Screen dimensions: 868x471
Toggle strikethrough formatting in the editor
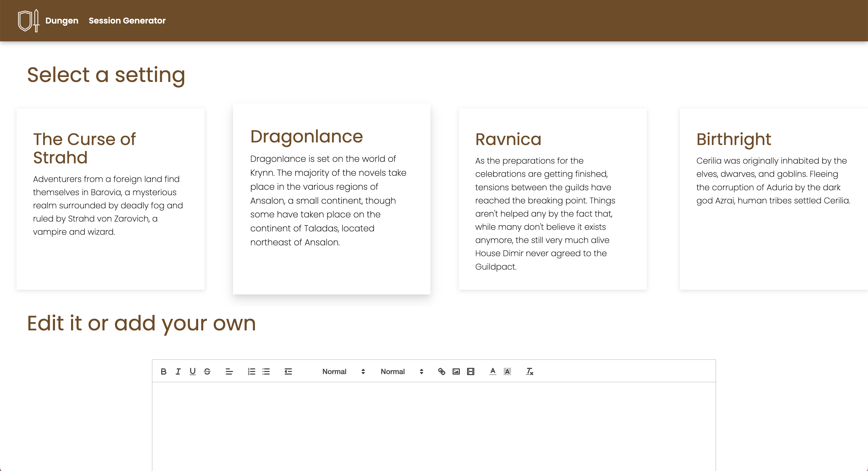(x=207, y=371)
